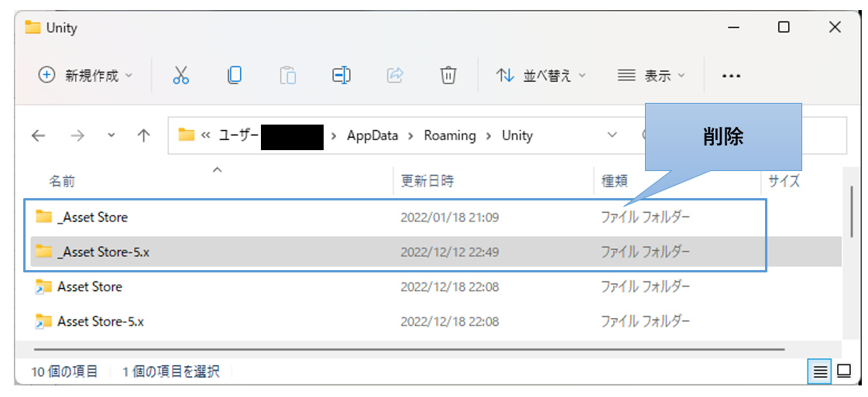
Task: Click the Roaming breadcrumb
Action: click(450, 135)
